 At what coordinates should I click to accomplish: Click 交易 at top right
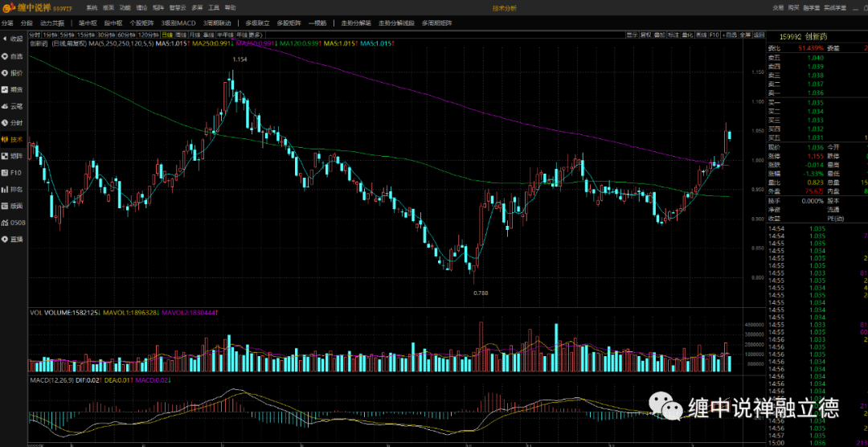(778, 8)
